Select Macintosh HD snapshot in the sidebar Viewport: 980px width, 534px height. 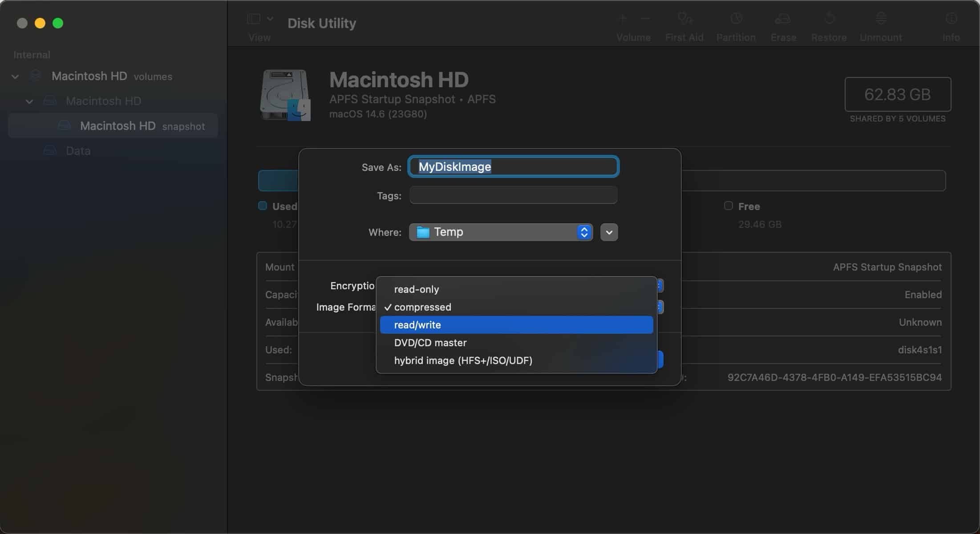click(x=113, y=126)
